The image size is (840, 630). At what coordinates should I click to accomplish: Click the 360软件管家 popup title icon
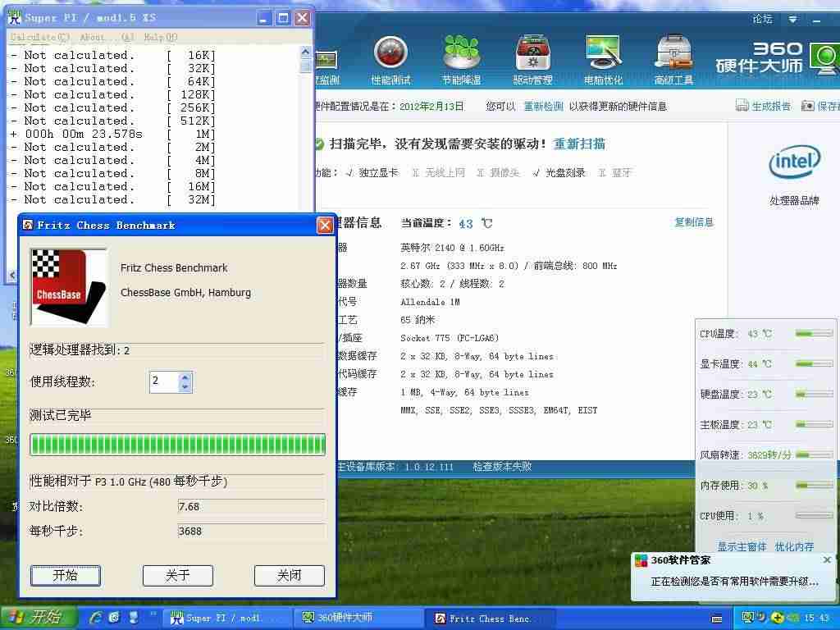point(641,560)
